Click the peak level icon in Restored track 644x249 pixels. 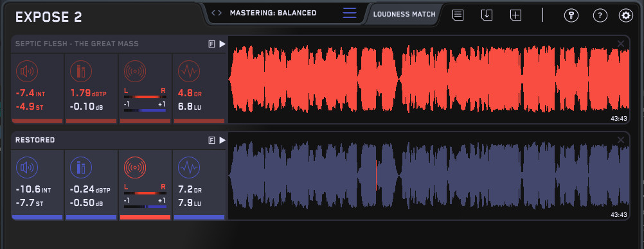(x=81, y=167)
